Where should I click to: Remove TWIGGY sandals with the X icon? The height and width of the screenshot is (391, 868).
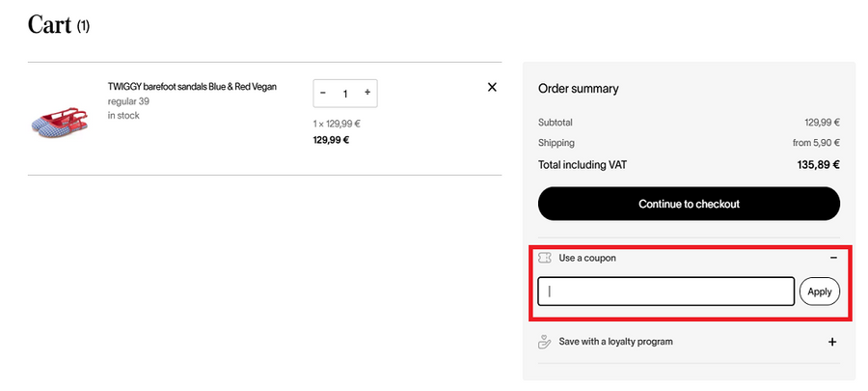click(x=492, y=87)
